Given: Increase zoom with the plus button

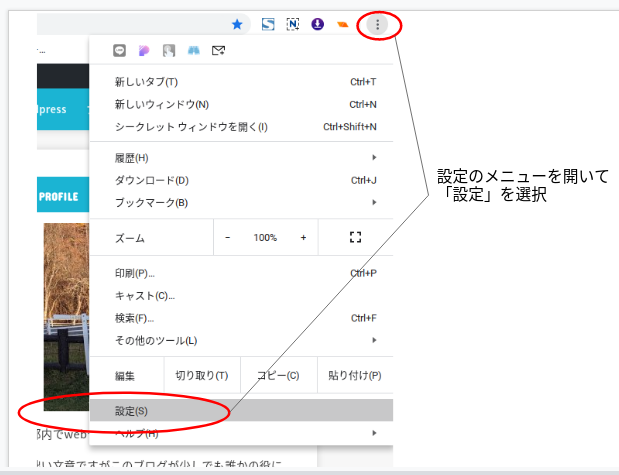Looking at the screenshot, I should (x=303, y=237).
